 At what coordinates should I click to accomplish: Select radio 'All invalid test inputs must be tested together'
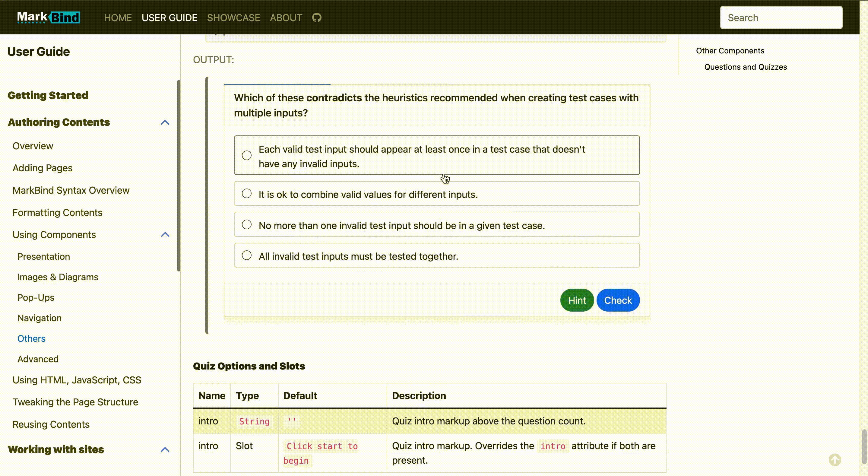(247, 255)
